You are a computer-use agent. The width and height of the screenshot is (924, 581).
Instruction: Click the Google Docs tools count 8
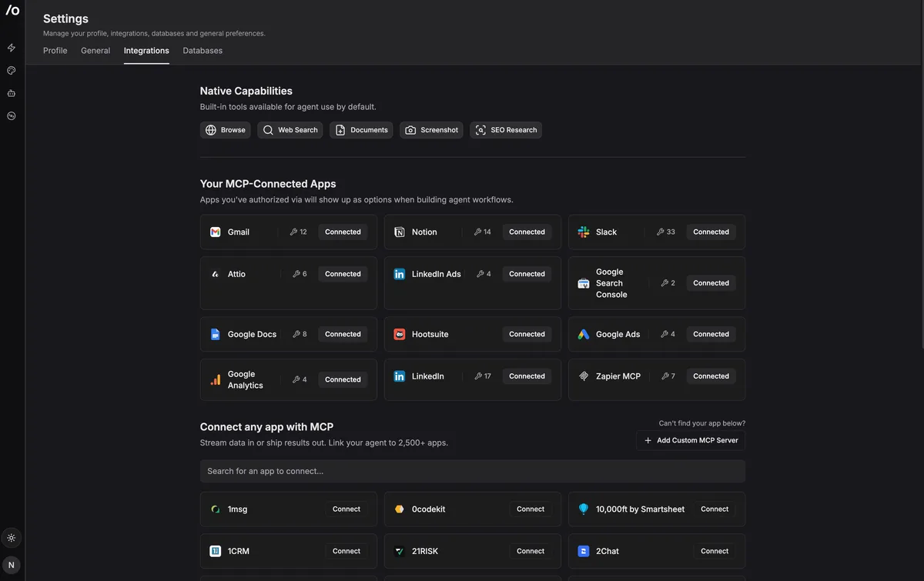point(300,334)
